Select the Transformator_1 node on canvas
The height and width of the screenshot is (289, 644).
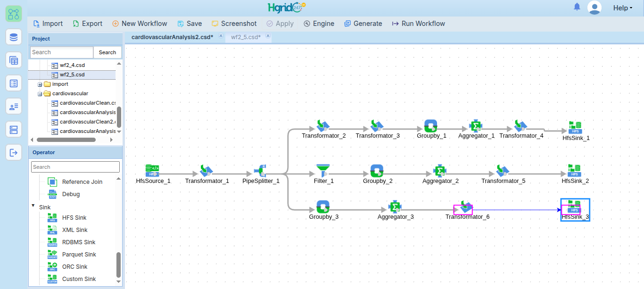pyautogui.click(x=206, y=170)
